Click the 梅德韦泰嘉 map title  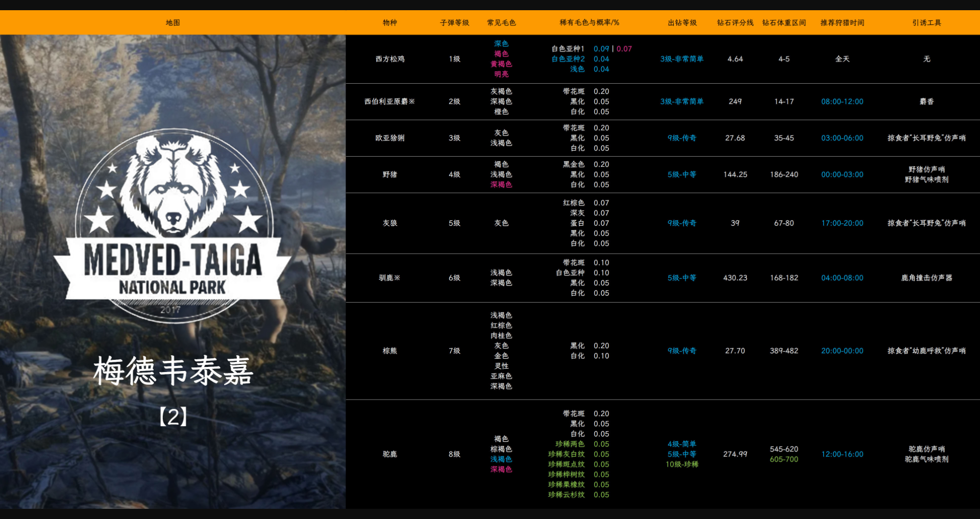[173, 371]
